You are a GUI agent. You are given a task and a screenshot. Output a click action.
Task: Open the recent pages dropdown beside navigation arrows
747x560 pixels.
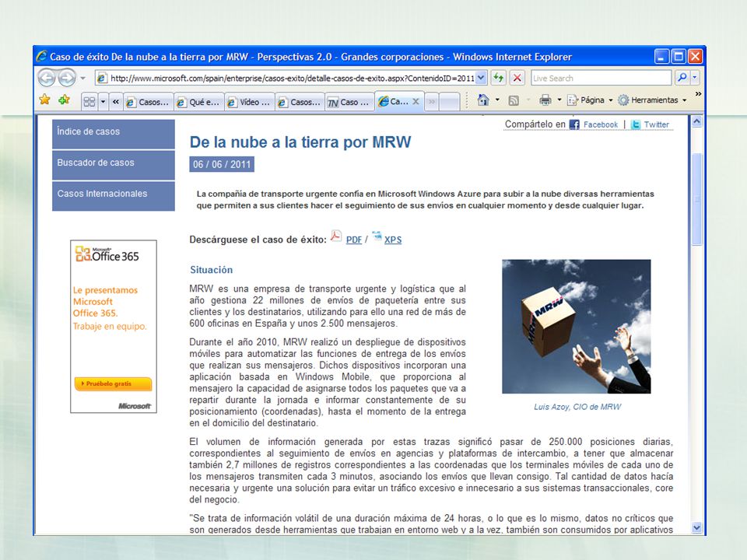coord(83,78)
